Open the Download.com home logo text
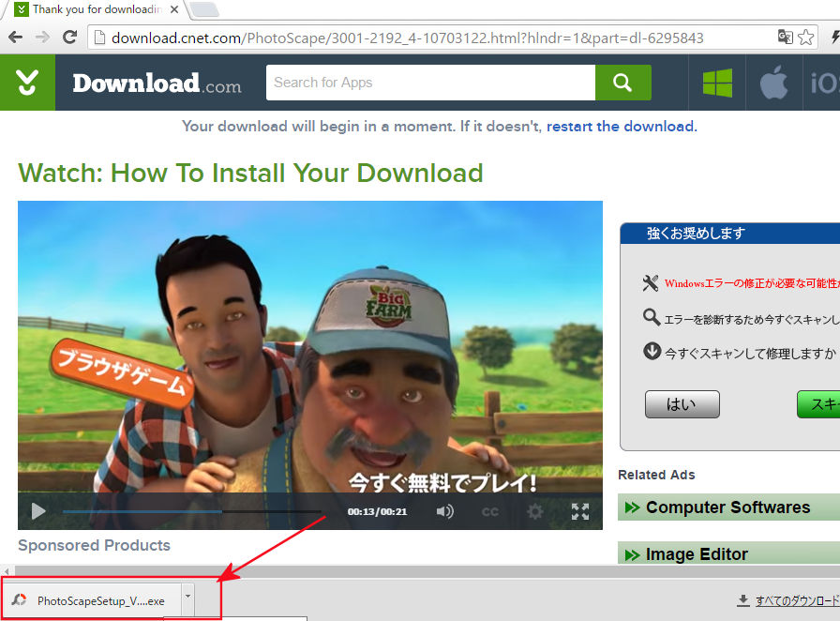This screenshot has height=621, width=840. 157,83
